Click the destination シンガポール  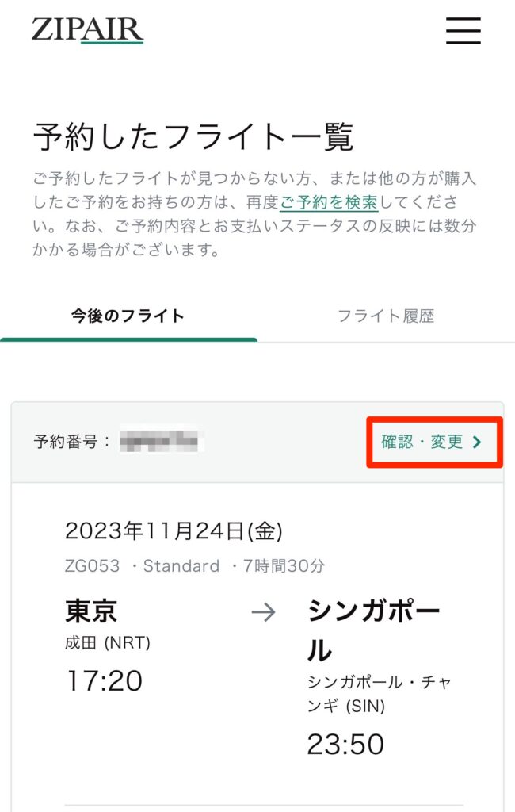(x=374, y=630)
